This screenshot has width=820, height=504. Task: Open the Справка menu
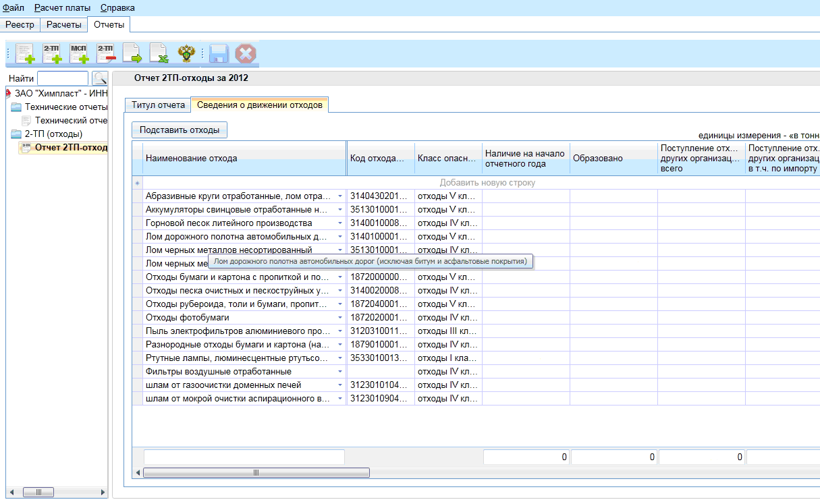pyautogui.click(x=117, y=7)
